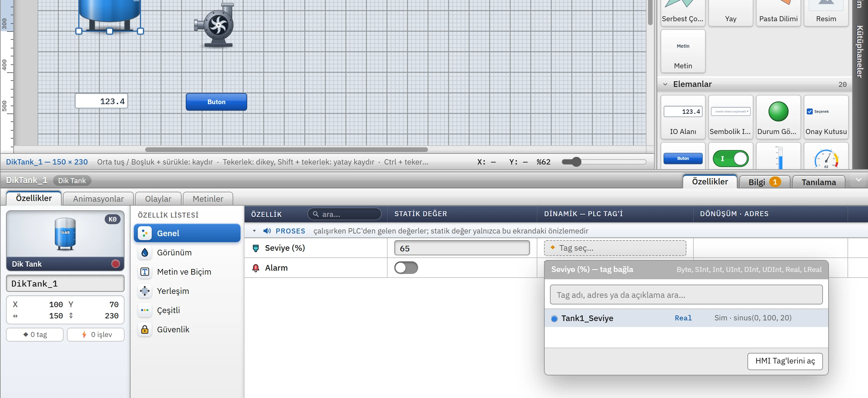Select the green switch element in the library

pos(730,156)
